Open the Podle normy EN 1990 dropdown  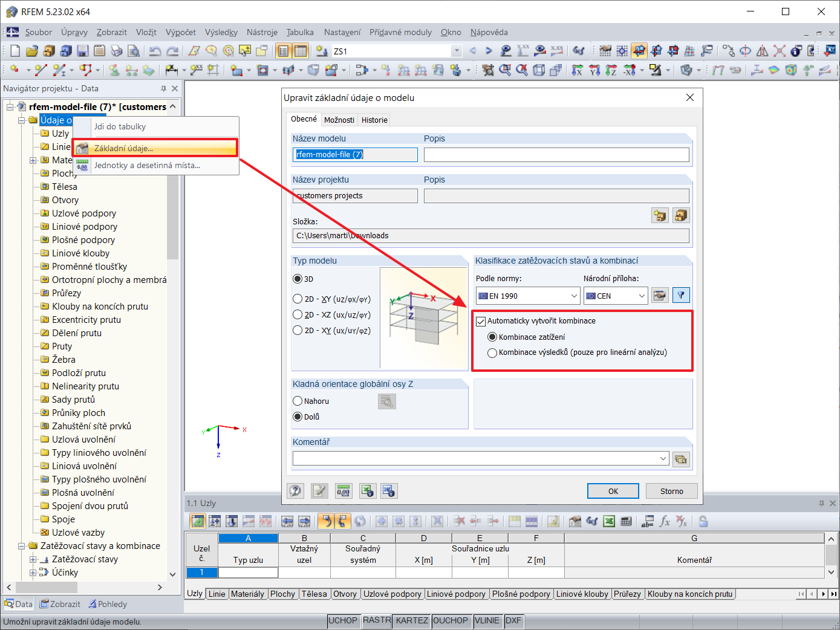528,296
